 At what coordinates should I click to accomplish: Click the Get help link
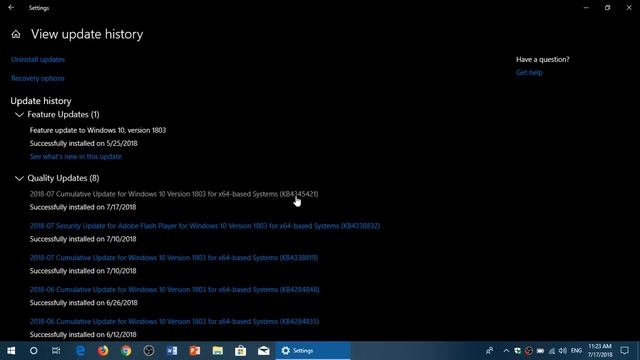(529, 73)
